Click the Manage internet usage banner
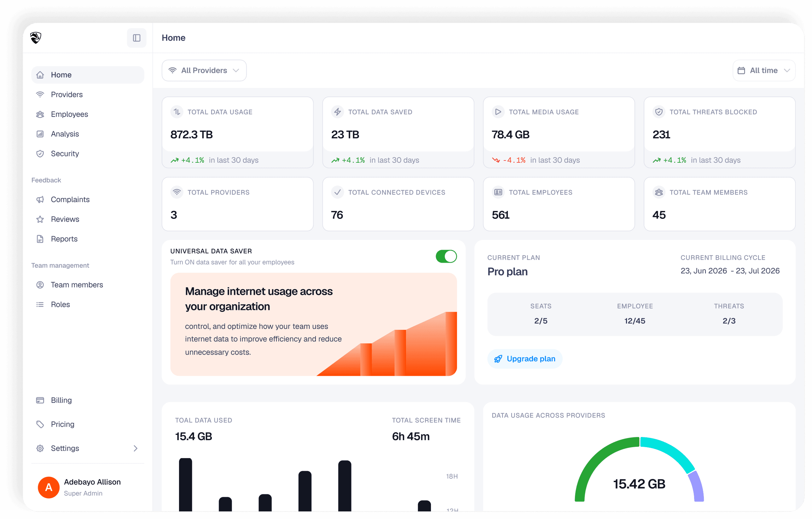Viewport: 812px width, 519px height. click(x=313, y=324)
